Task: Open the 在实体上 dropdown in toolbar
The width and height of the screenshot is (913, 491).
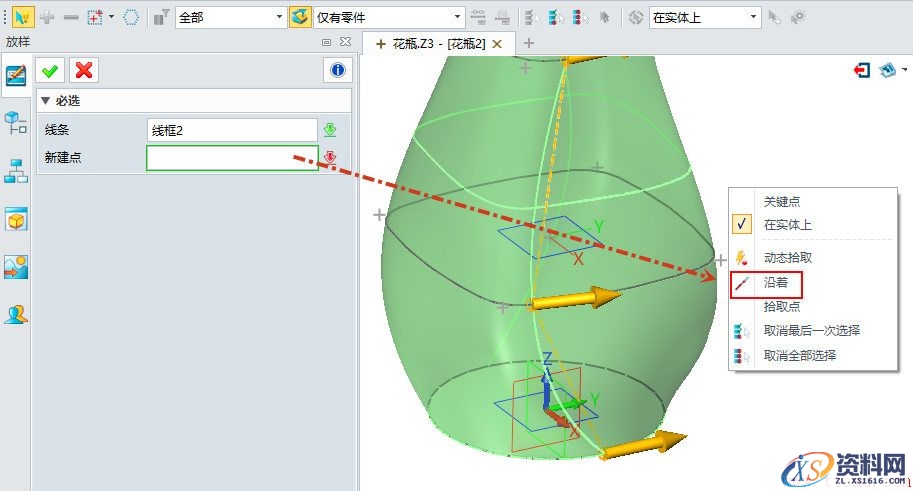Action: click(x=705, y=17)
